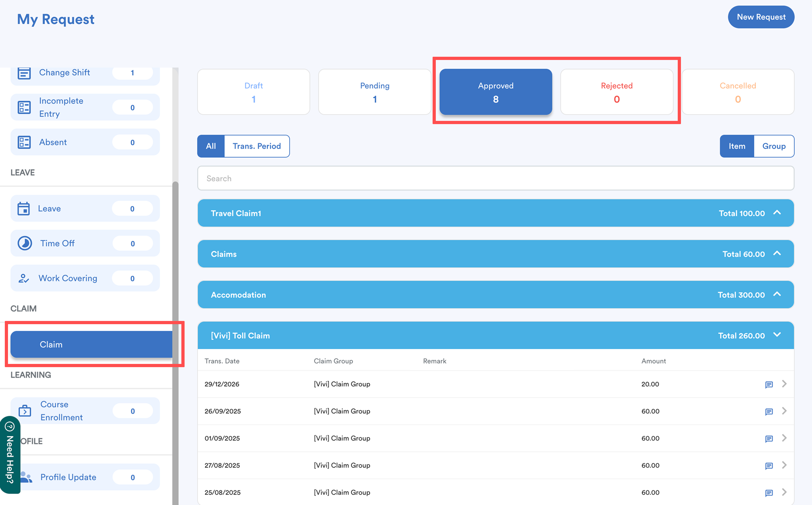This screenshot has height=505, width=812.
Task: Open comment icon for 29/12/2026 claim
Action: point(769,384)
